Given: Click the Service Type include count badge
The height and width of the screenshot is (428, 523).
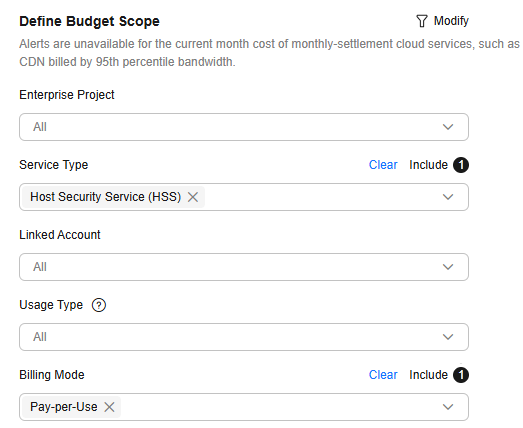Looking at the screenshot, I should [461, 165].
